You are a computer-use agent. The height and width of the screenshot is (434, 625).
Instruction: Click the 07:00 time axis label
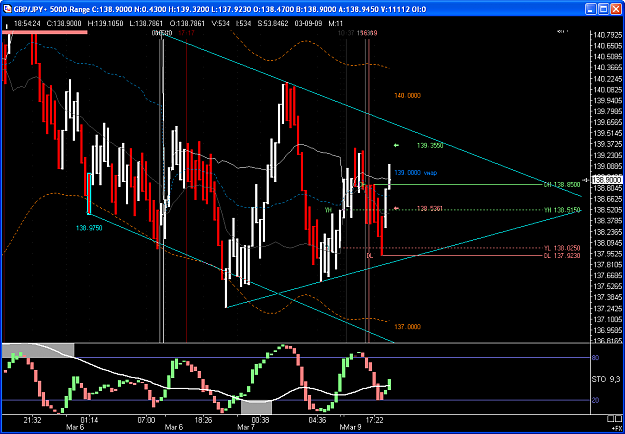click(x=146, y=420)
